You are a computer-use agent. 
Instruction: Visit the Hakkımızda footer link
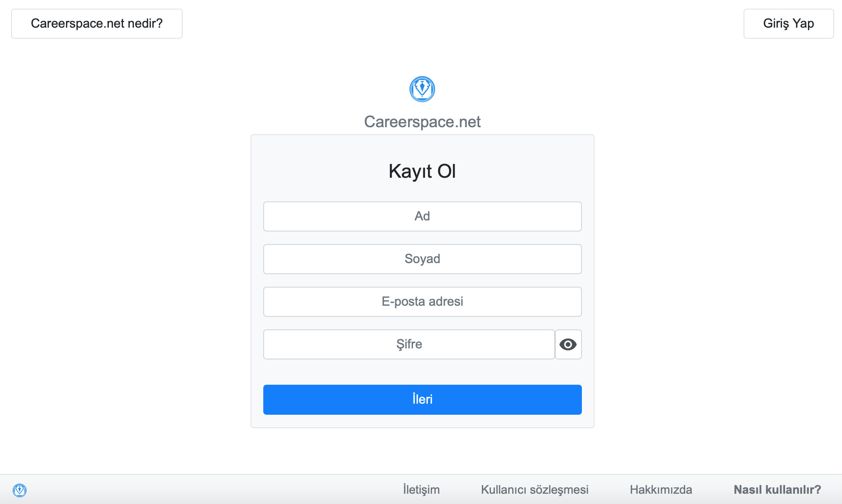(661, 490)
